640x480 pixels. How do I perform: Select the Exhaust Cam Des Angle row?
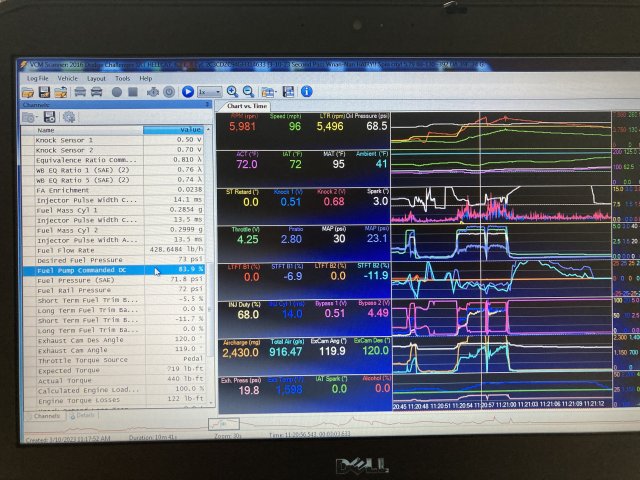[114, 340]
